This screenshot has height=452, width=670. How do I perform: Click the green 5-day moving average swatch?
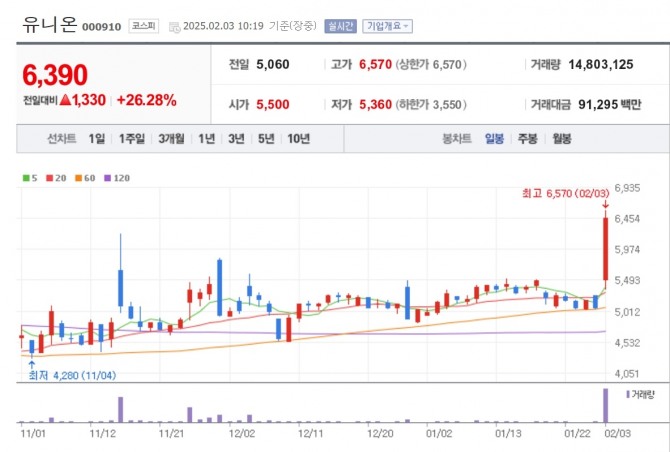(25, 178)
